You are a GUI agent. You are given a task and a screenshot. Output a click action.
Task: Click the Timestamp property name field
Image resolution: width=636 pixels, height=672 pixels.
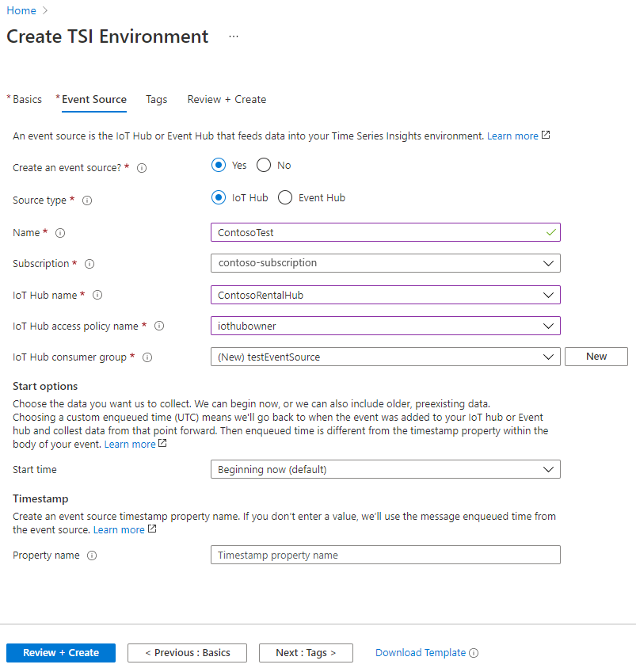coord(385,555)
